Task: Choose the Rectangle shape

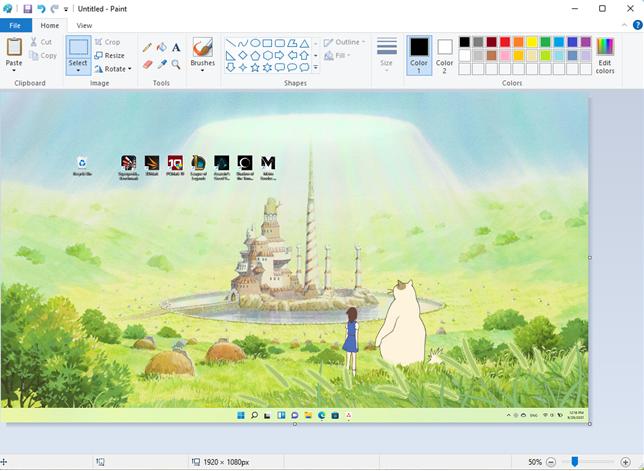Action: coord(267,43)
